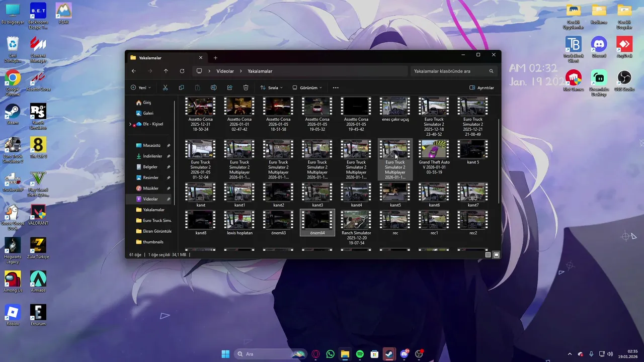Screen dimensions: 644x362
Task: Select the Ranch Simulator video thumbnail
Action: coord(356,220)
